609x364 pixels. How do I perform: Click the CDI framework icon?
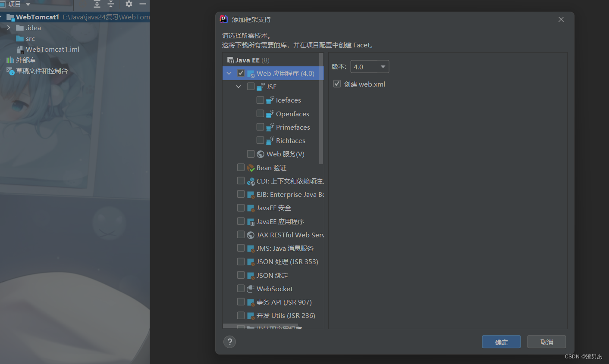251,181
